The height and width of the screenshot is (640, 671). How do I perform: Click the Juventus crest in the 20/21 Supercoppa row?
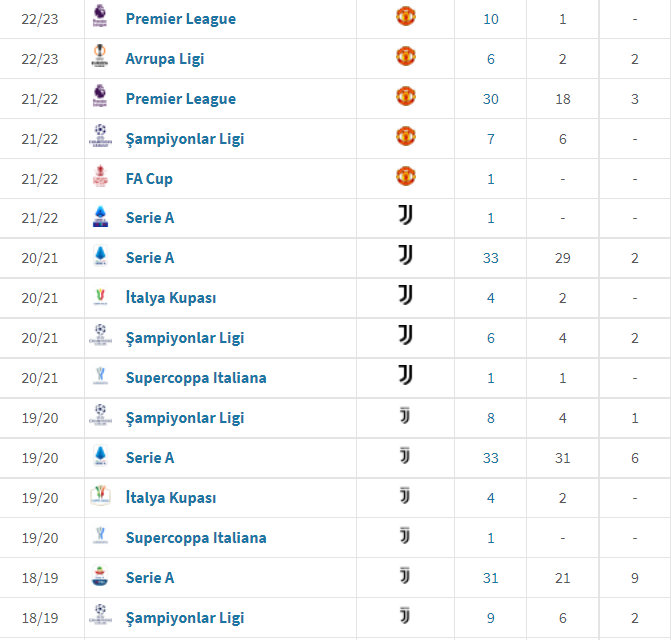click(x=405, y=375)
